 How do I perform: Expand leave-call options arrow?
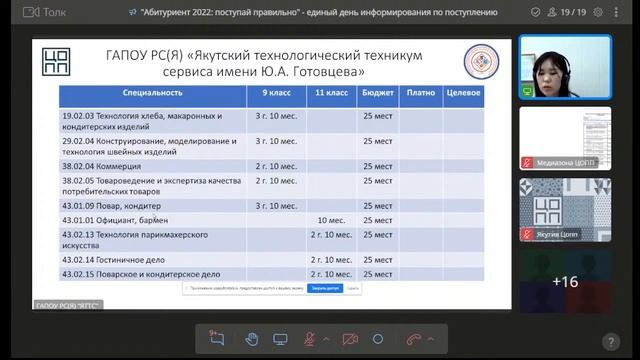pyautogui.click(x=431, y=339)
